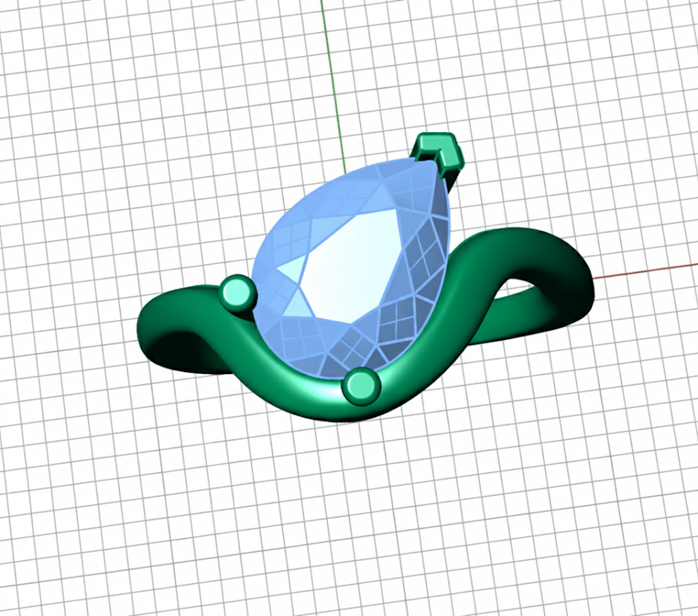Select the bottom round prong

point(360,386)
